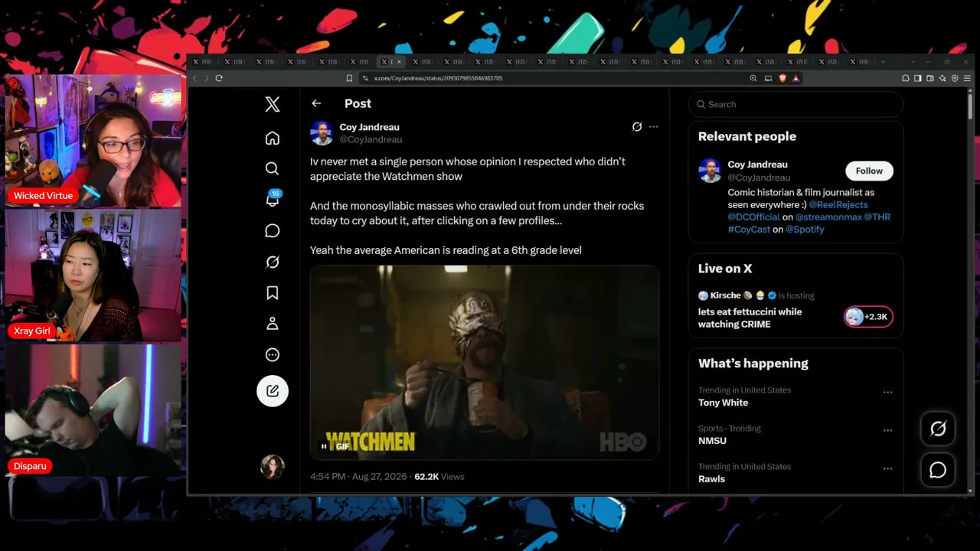980x551 pixels.
Task: Open Brave Shields lion icon
Action: click(x=782, y=78)
